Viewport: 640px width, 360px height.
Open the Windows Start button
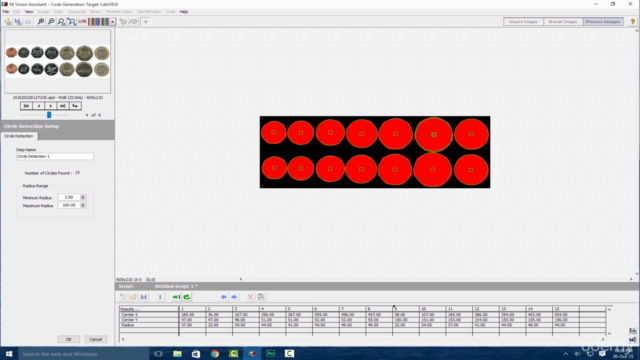9,353
